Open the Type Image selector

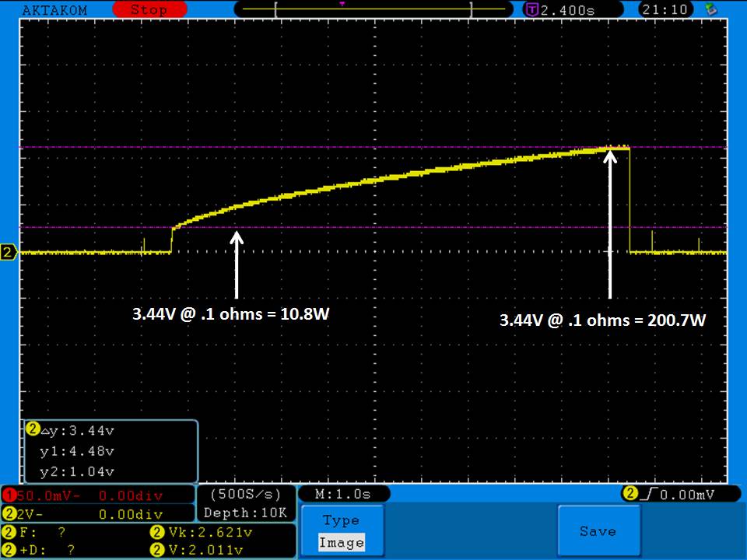tap(342, 531)
